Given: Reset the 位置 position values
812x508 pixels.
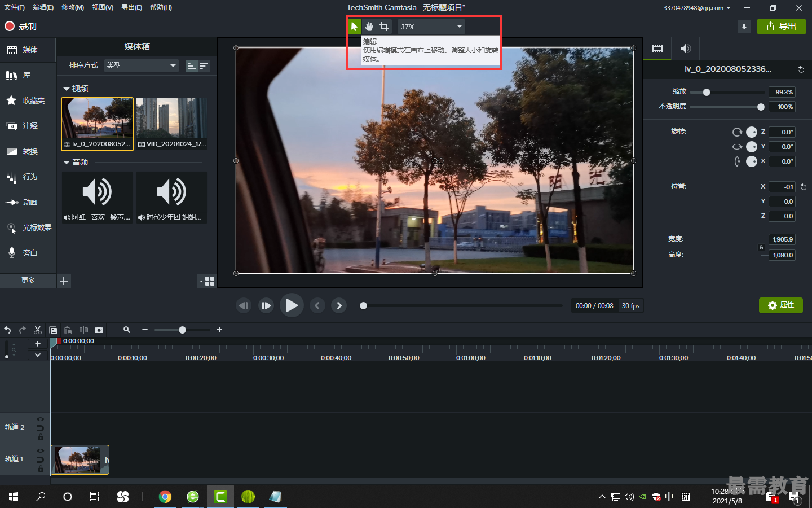Looking at the screenshot, I should click(804, 187).
